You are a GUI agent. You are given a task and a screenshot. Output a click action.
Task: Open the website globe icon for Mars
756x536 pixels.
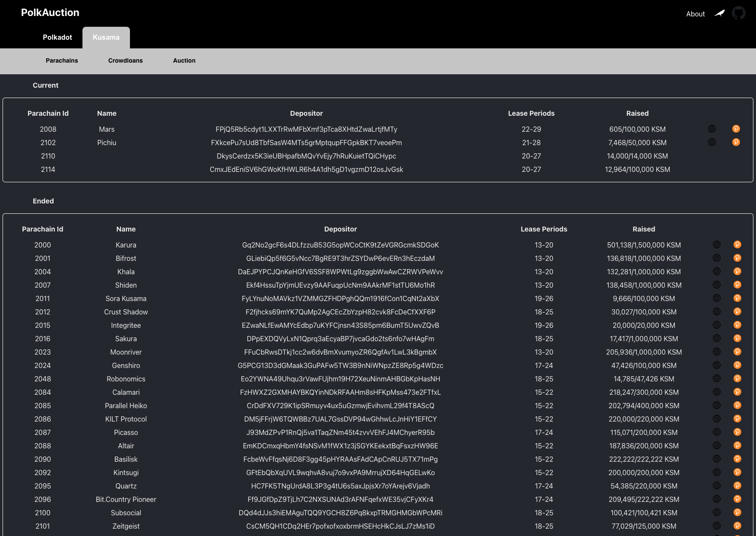coord(712,129)
